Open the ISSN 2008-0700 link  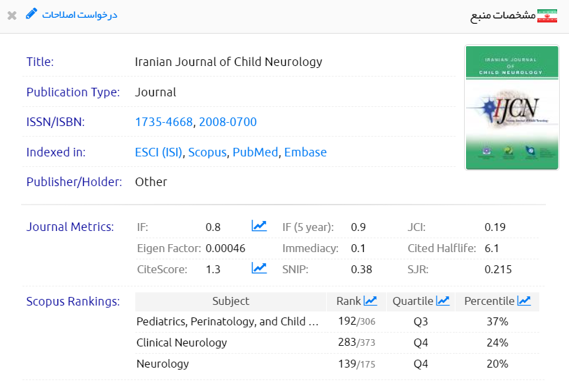228,122
